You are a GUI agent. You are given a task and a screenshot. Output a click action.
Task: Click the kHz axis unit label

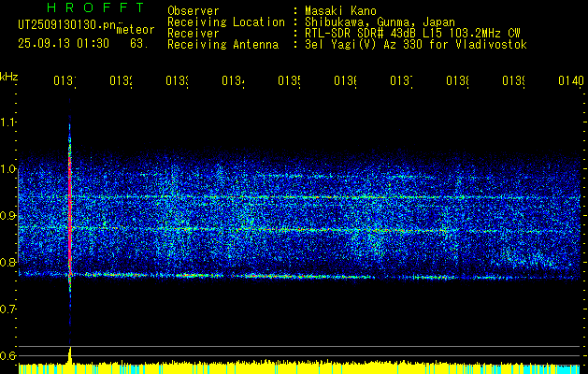8,77
